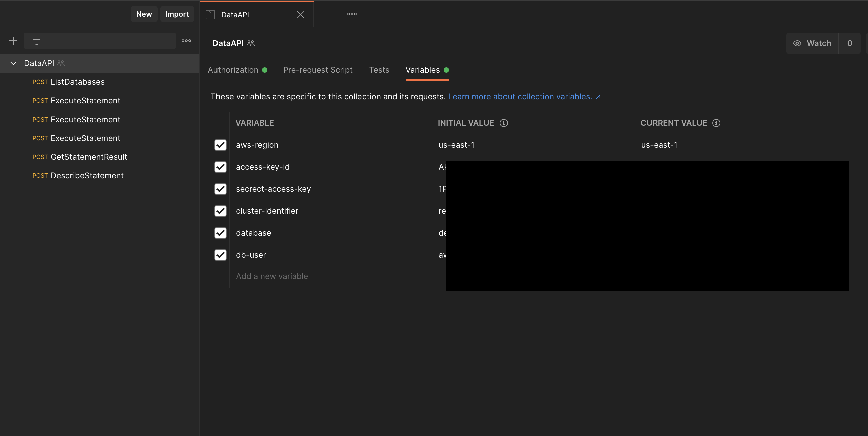Uncheck the cluster-identifier variable checkbox
868x436 pixels.
(x=221, y=211)
